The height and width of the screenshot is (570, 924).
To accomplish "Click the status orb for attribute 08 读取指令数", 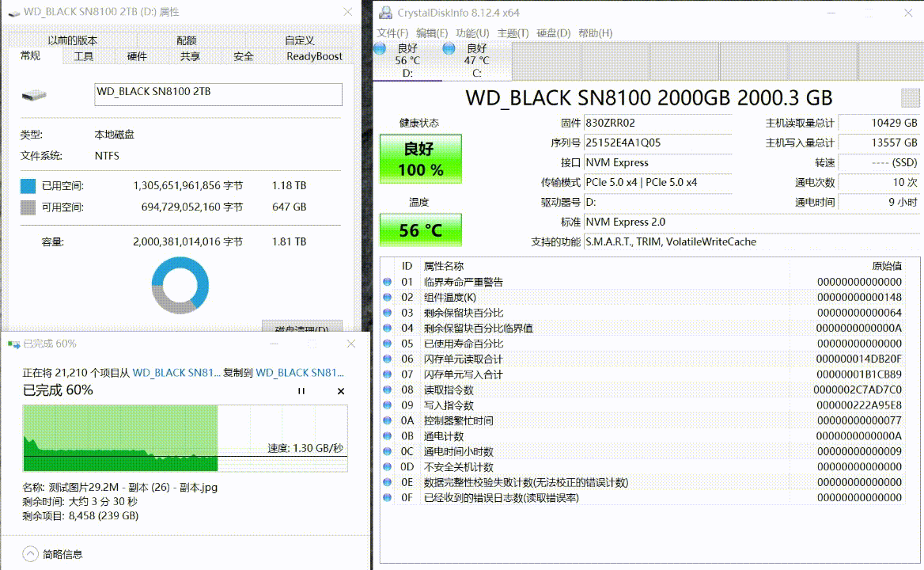I will tap(387, 389).
